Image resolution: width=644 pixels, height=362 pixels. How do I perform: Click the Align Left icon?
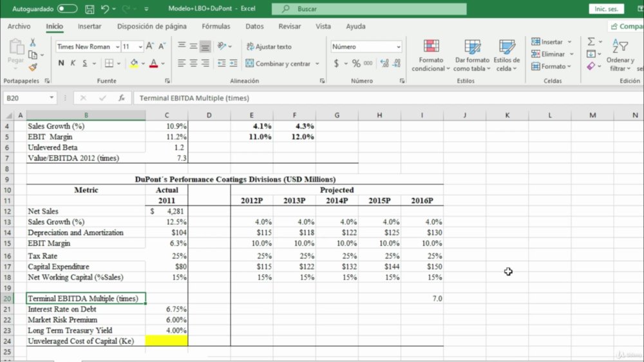coord(182,63)
